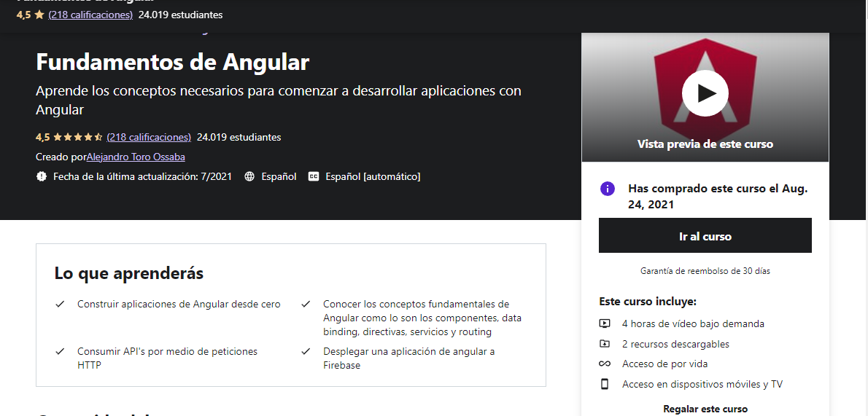
Task: Click the Garantía de reembolso de 30 días text
Action: 705,271
